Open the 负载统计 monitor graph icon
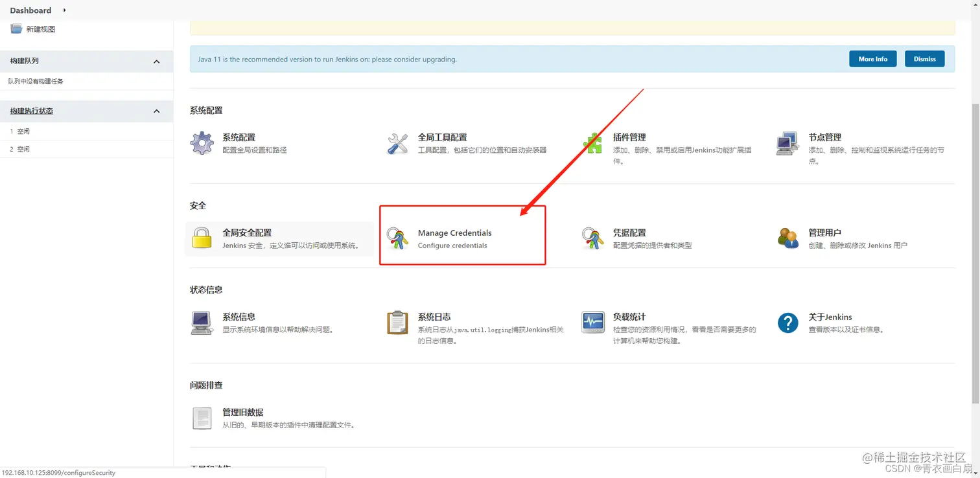Image resolution: width=980 pixels, height=478 pixels. [x=593, y=322]
